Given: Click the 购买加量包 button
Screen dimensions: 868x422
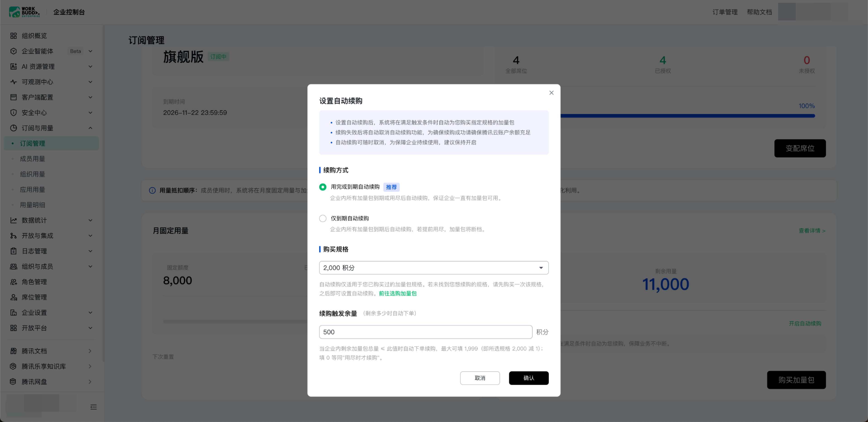Looking at the screenshot, I should (796, 380).
